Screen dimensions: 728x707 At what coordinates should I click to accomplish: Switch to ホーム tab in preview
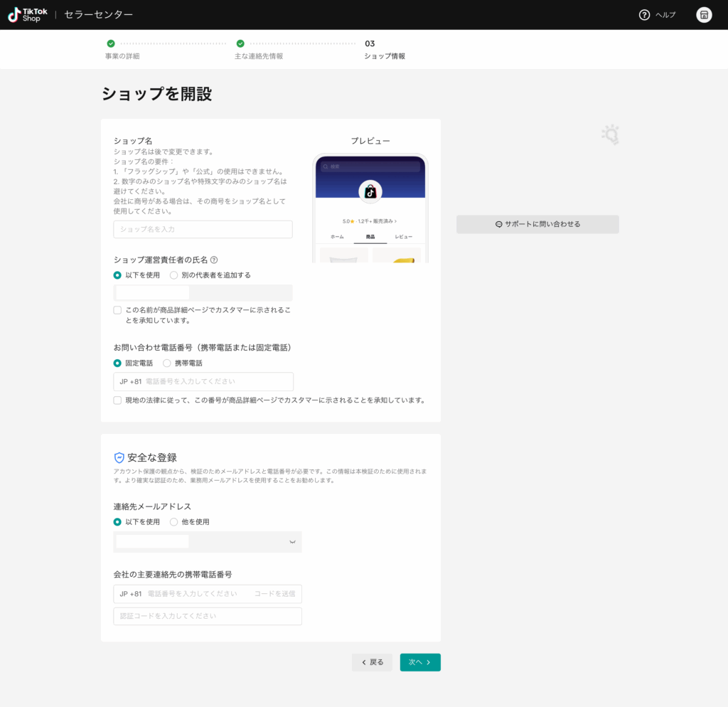click(x=337, y=237)
